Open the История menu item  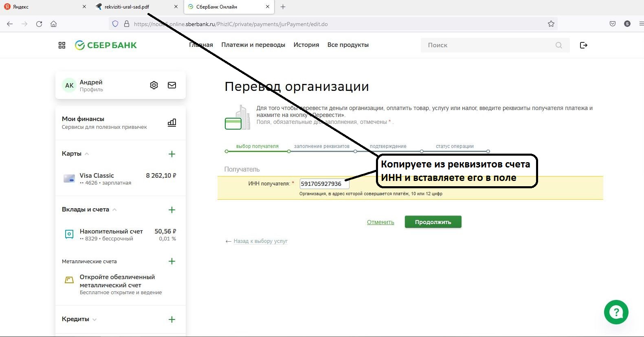coord(306,45)
